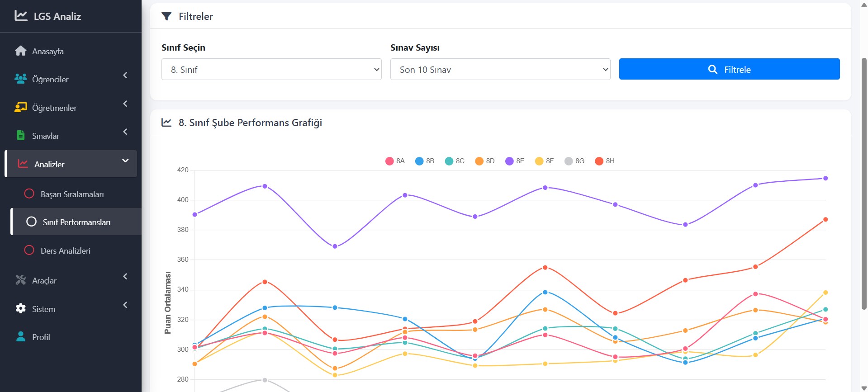The height and width of the screenshot is (392, 868).
Task: Open the Sınıf Seçin dropdown
Action: [271, 70]
